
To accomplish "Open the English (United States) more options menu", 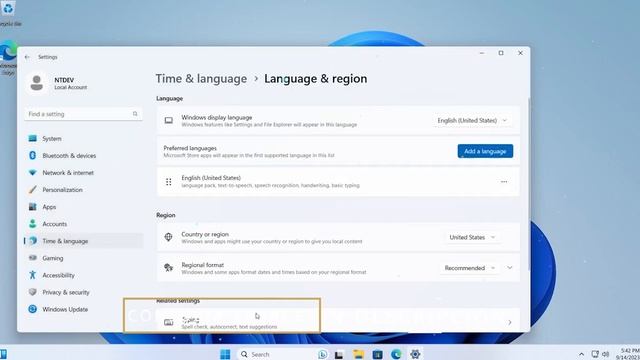I will coord(504,182).
